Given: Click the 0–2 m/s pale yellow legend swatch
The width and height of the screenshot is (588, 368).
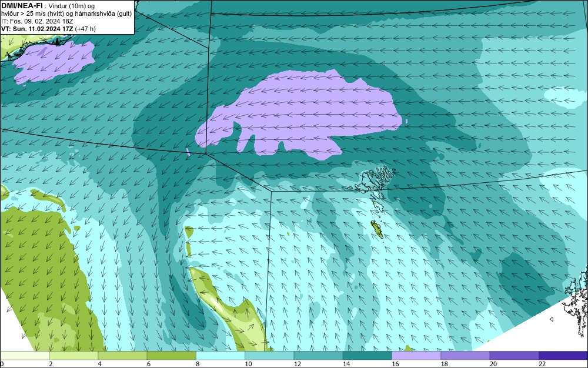Looking at the screenshot, I should click(x=25, y=356).
